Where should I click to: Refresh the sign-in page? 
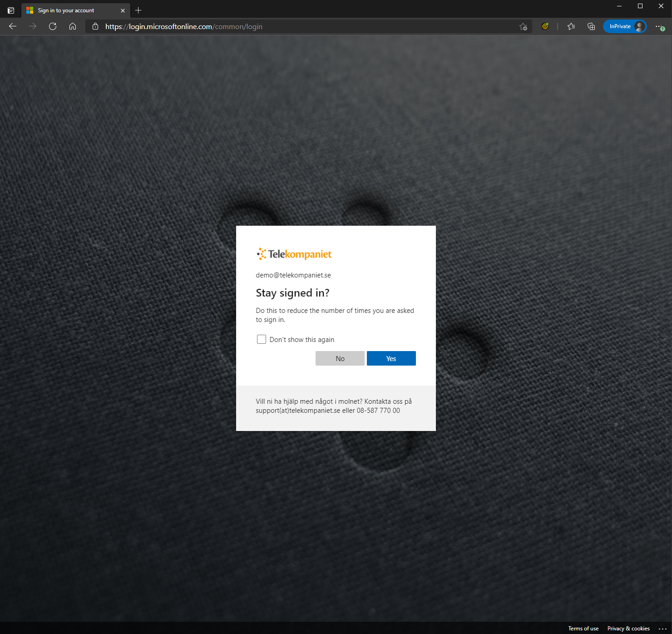pos(53,26)
